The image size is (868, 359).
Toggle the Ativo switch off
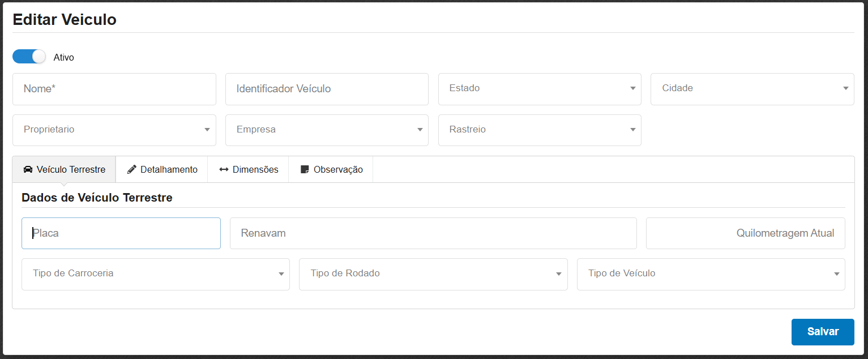pyautogui.click(x=29, y=57)
